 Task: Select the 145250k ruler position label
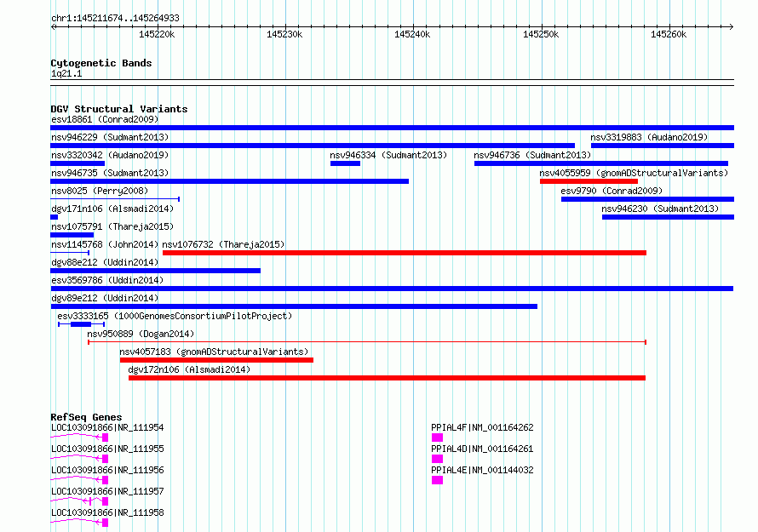541,34
